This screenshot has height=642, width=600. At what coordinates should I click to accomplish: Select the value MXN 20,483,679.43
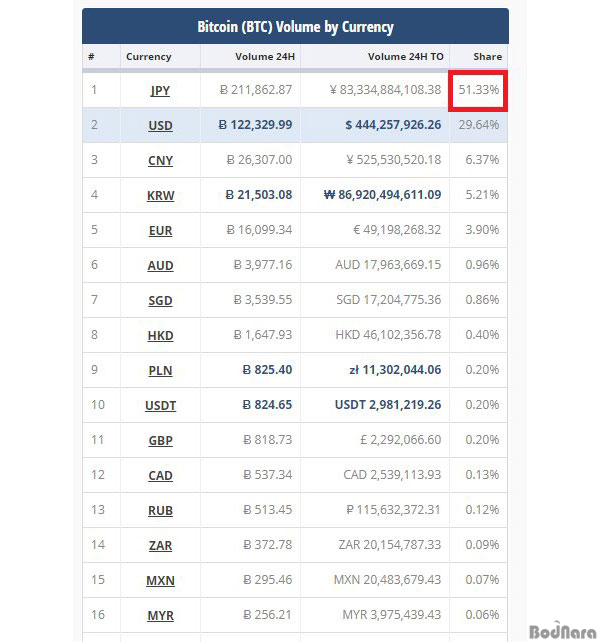coord(387,580)
